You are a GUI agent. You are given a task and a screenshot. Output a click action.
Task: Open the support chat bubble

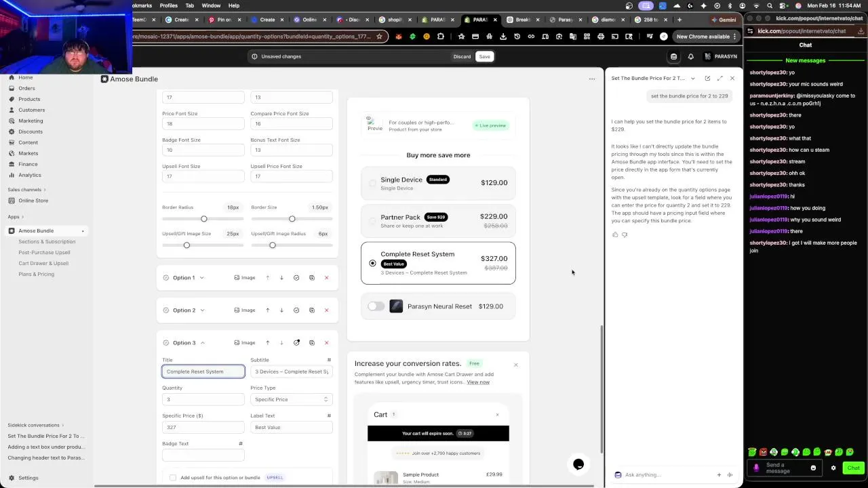tap(578, 464)
